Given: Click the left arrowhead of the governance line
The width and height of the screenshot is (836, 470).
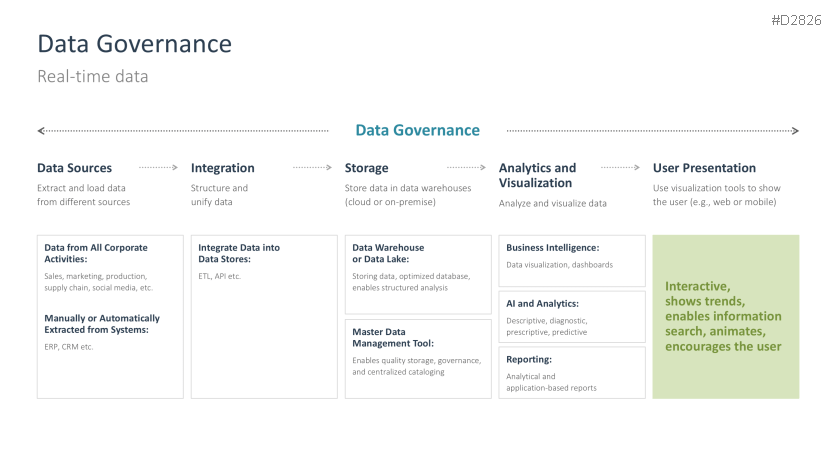Looking at the screenshot, I should [41, 130].
